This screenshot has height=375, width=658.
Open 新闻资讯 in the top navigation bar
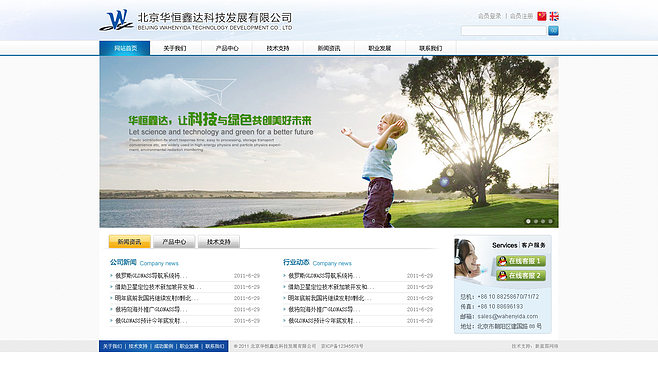329,48
